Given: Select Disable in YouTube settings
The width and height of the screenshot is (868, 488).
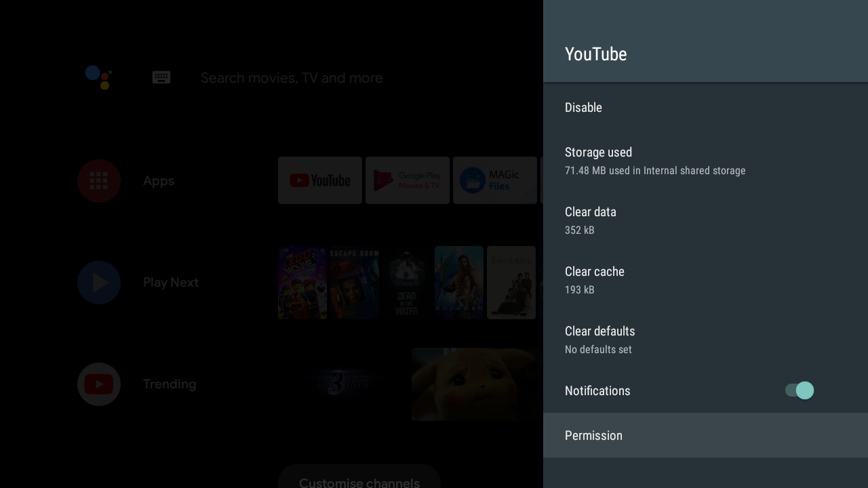Looking at the screenshot, I should point(705,107).
